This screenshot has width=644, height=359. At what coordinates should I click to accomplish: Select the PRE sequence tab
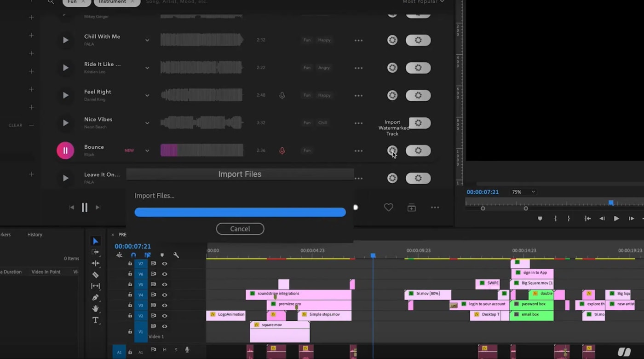pyautogui.click(x=122, y=234)
